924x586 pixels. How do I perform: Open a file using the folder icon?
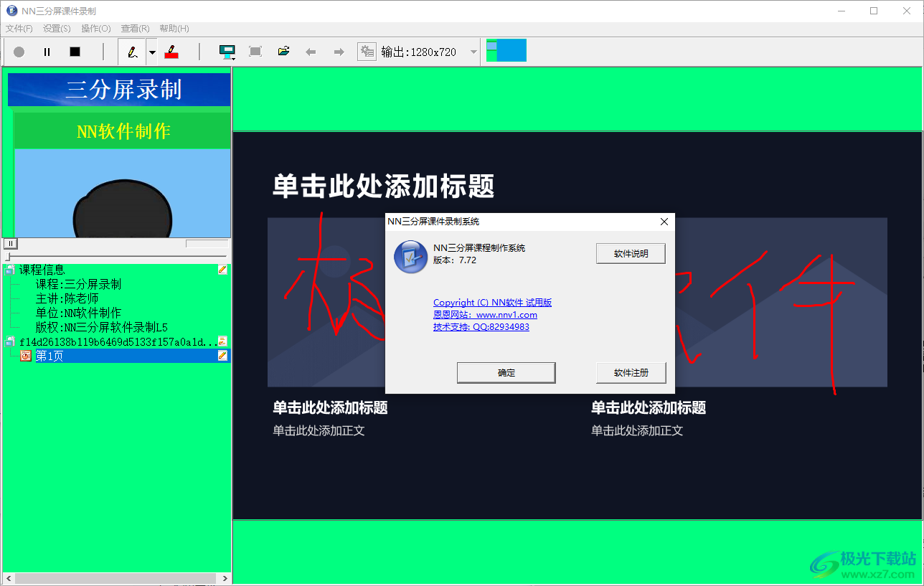pos(283,51)
